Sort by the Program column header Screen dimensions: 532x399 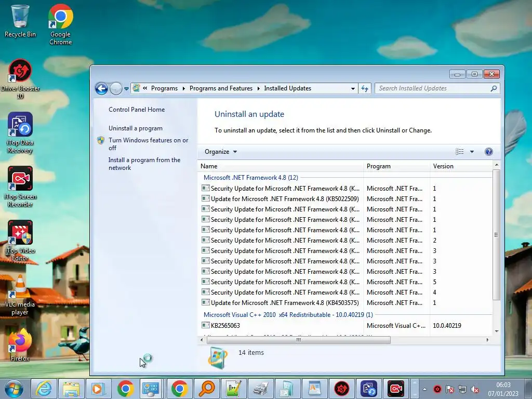(x=396, y=166)
